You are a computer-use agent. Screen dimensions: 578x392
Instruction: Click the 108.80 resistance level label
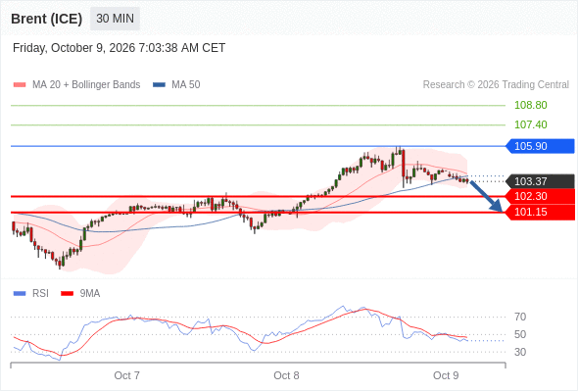530,105
